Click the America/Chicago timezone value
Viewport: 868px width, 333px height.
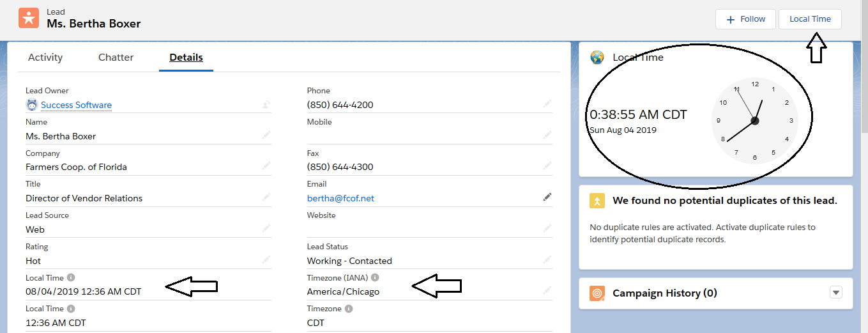(343, 291)
